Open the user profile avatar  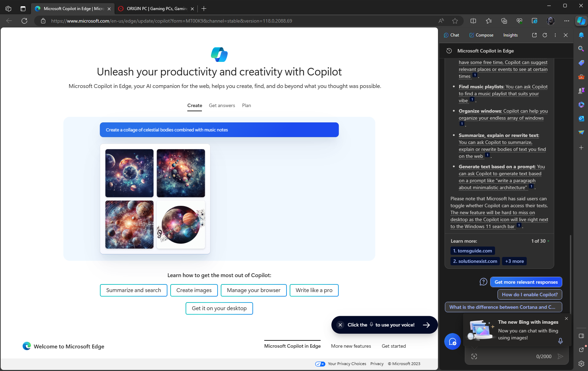tap(551, 21)
